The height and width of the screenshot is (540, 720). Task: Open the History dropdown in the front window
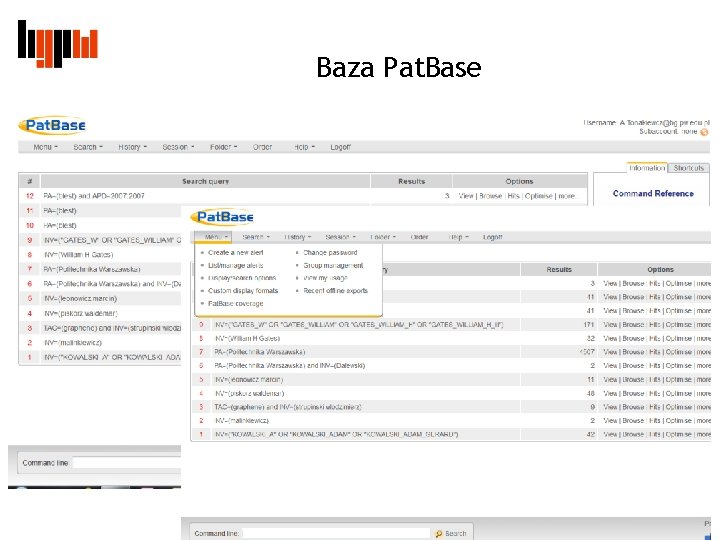pyautogui.click(x=298, y=237)
